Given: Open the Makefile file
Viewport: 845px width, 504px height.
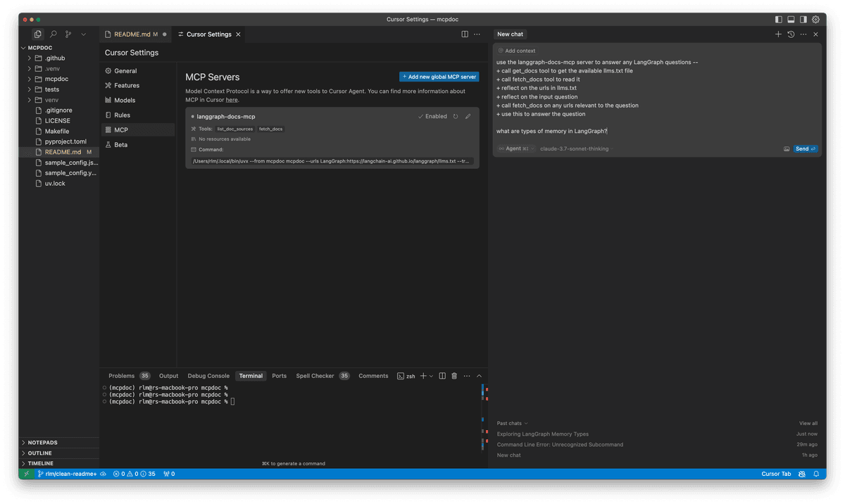Looking at the screenshot, I should click(57, 131).
